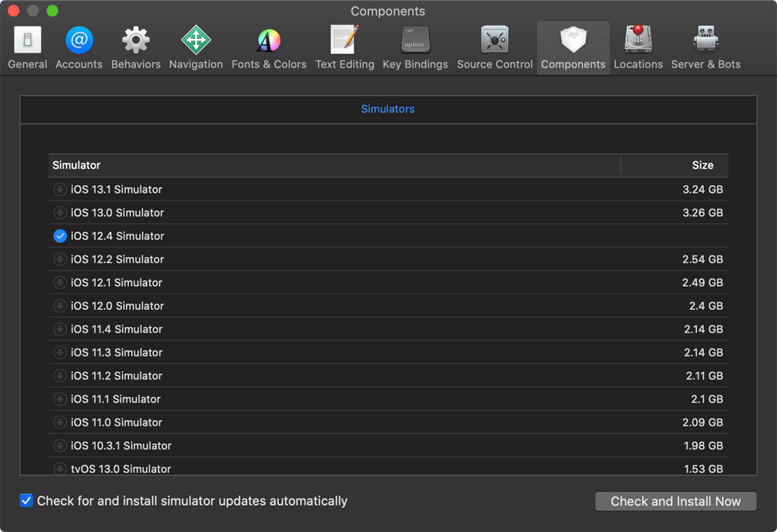Sort by the Simulator column header
The width and height of the screenshot is (777, 532).
(x=334, y=165)
